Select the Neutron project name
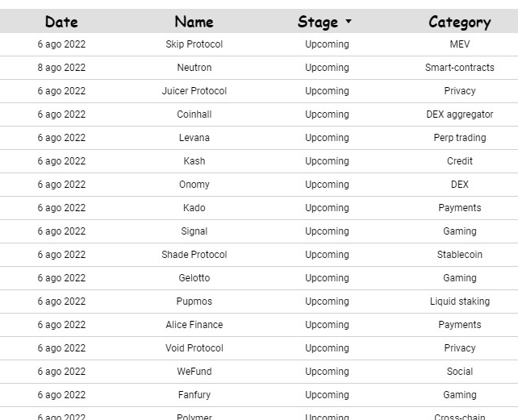The height and width of the screenshot is (420, 518). (x=194, y=68)
